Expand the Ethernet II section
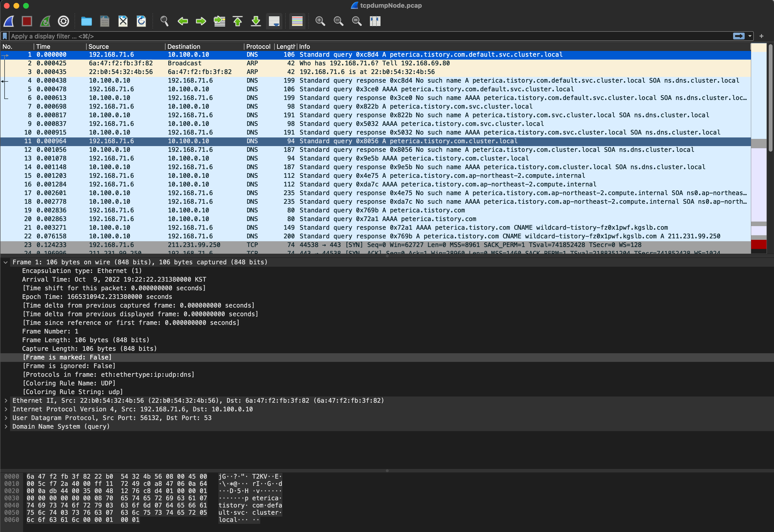Screen dimensions: 774x532 [6, 401]
